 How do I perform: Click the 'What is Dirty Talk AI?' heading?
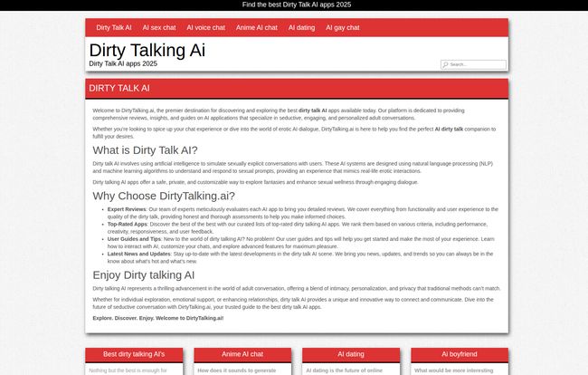point(145,150)
